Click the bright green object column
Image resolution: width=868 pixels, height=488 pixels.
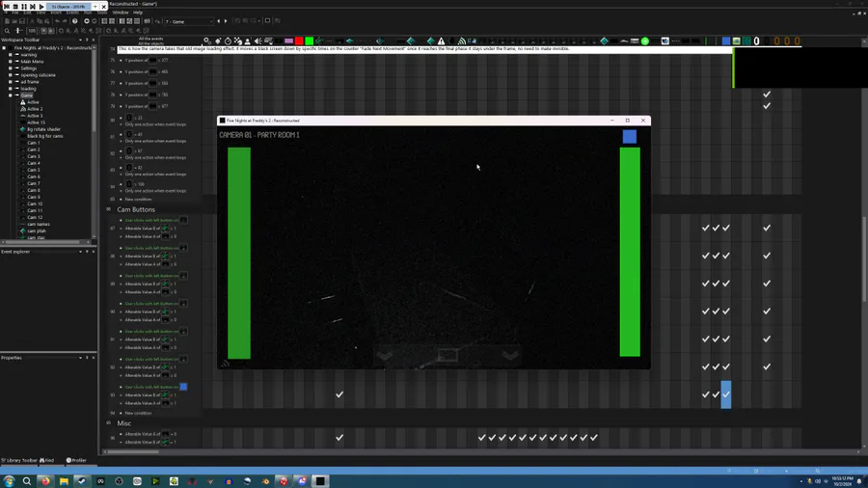309,41
